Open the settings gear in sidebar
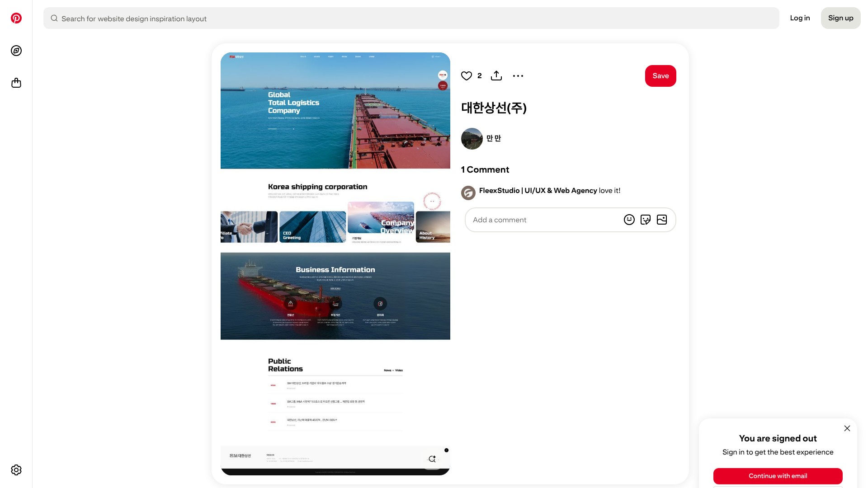The image size is (868, 488). tap(16, 470)
